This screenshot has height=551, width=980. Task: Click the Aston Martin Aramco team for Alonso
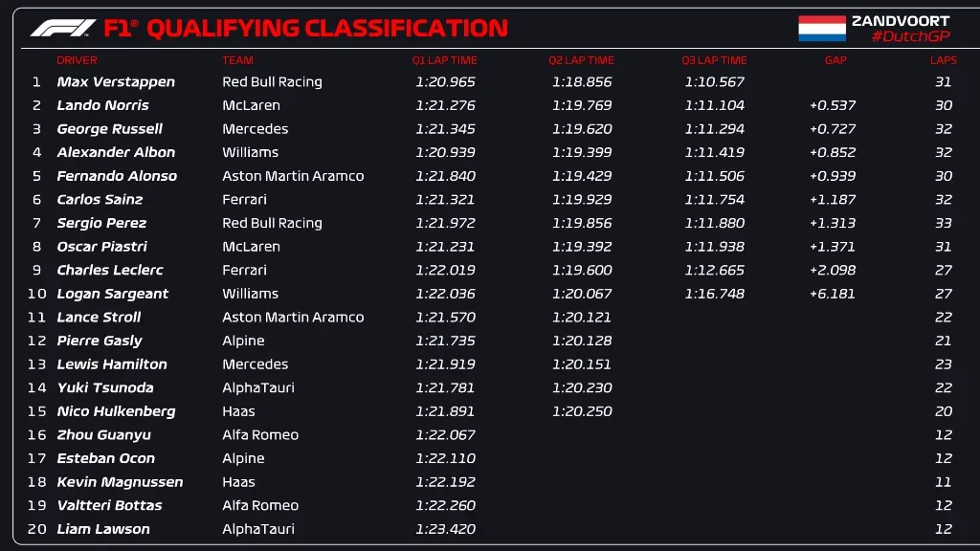point(293,176)
